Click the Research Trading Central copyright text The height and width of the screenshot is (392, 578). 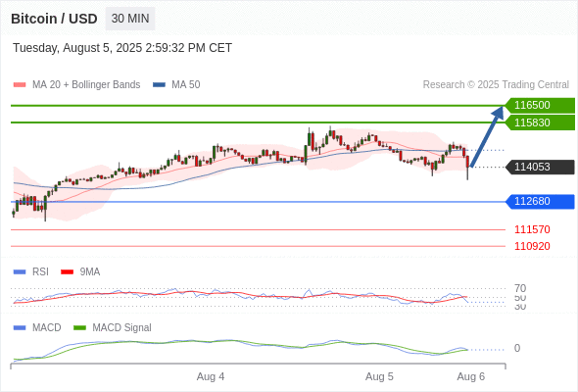click(x=496, y=85)
